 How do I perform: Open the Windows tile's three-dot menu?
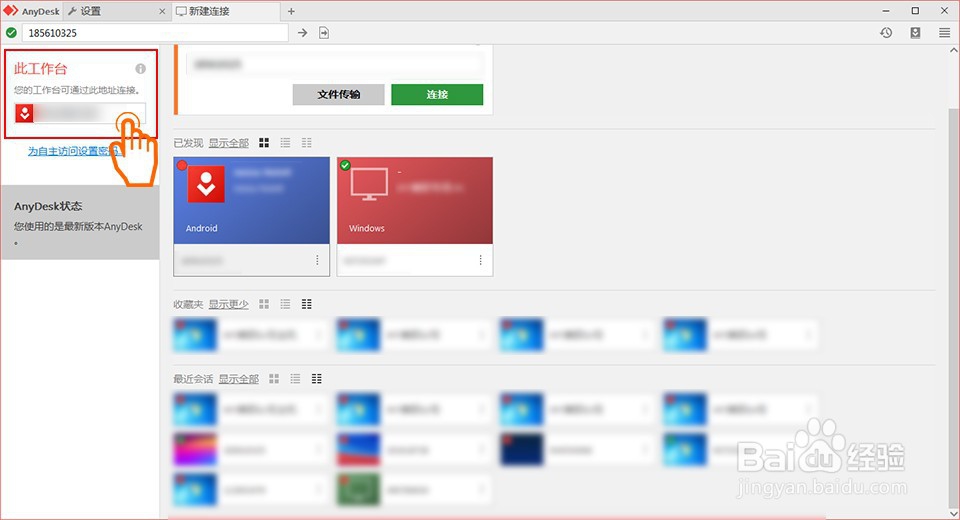click(x=481, y=260)
